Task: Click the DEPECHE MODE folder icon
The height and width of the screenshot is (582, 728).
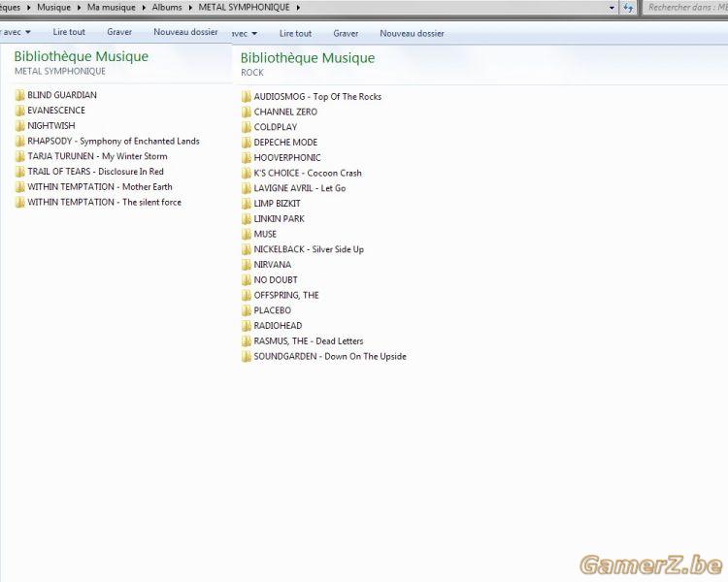Action: [247, 143]
